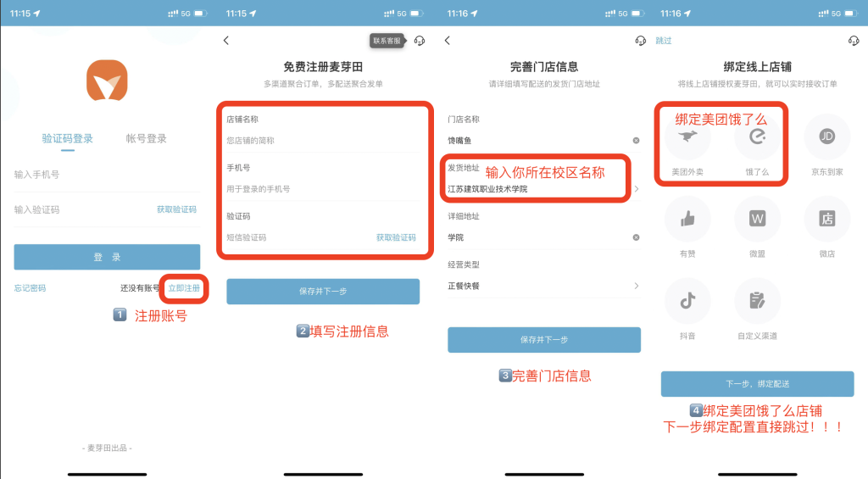Clear the 门店名称 field with X icon
This screenshot has height=479, width=868.
point(636,140)
